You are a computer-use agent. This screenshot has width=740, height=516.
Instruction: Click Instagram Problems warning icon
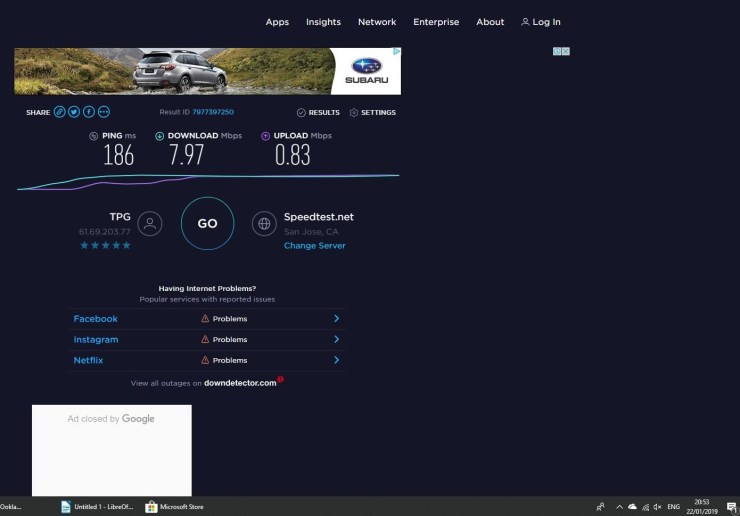(205, 339)
